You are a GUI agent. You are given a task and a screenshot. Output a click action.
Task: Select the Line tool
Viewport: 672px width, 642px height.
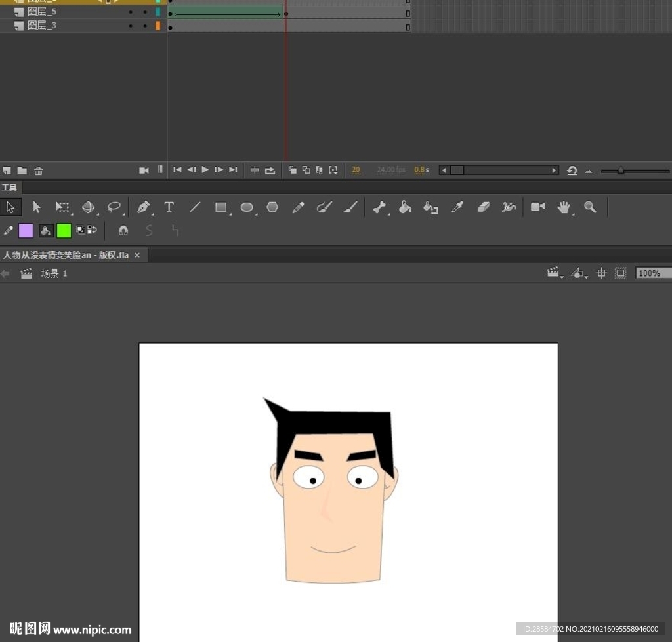pos(195,207)
